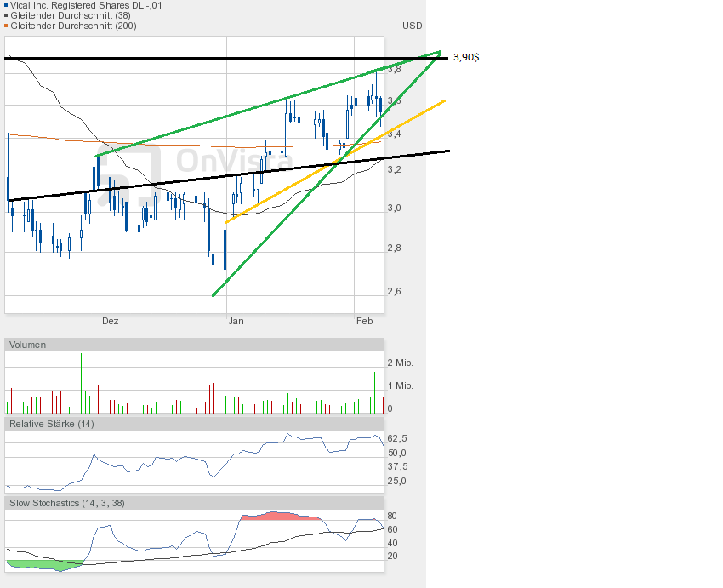Click the blue Vical Inc. legend square
This screenshot has width=723, height=588.
(x=7, y=5)
